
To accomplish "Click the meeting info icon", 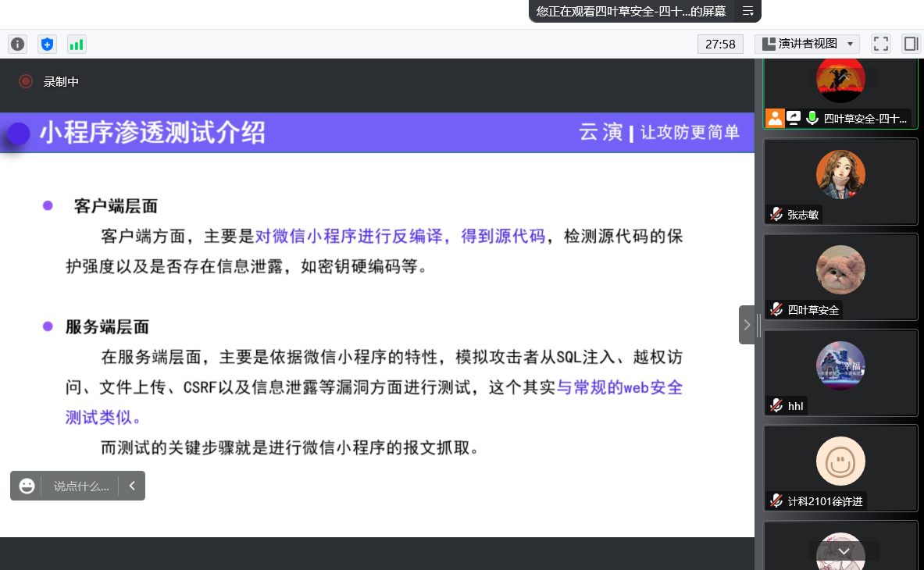I will click(x=17, y=44).
